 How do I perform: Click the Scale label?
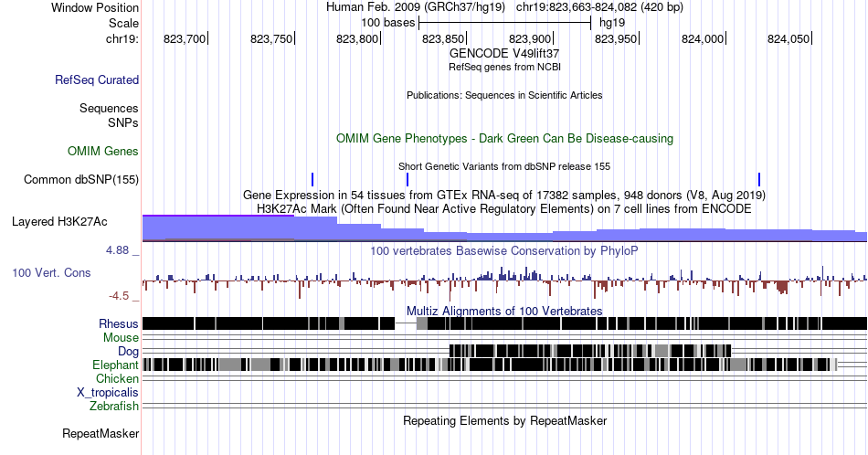tap(123, 23)
